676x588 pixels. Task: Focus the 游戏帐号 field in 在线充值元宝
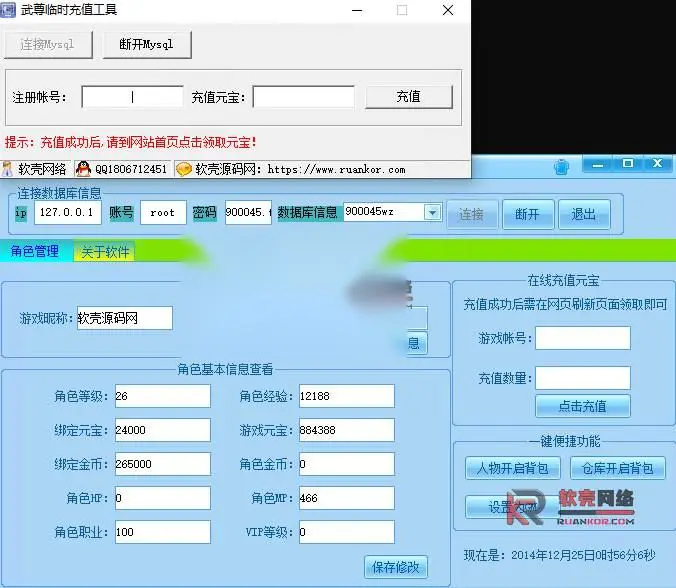583,338
